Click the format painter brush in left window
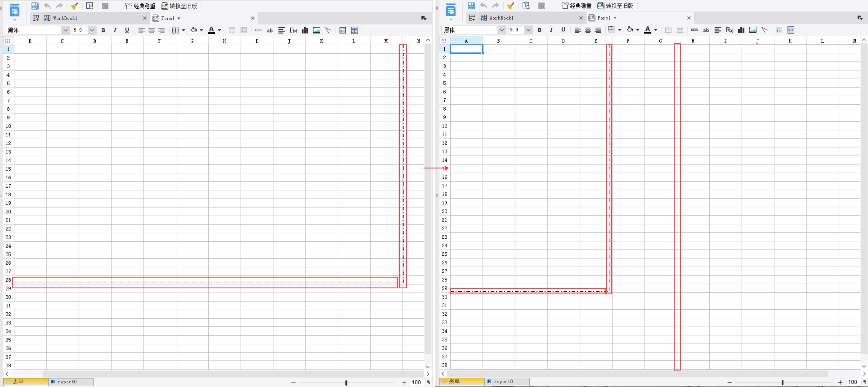The image size is (868, 387). (74, 6)
